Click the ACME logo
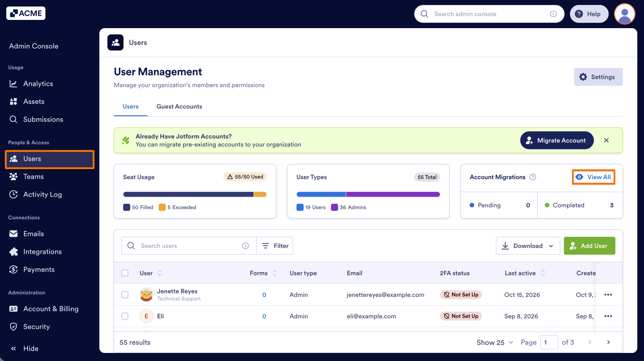 26,13
